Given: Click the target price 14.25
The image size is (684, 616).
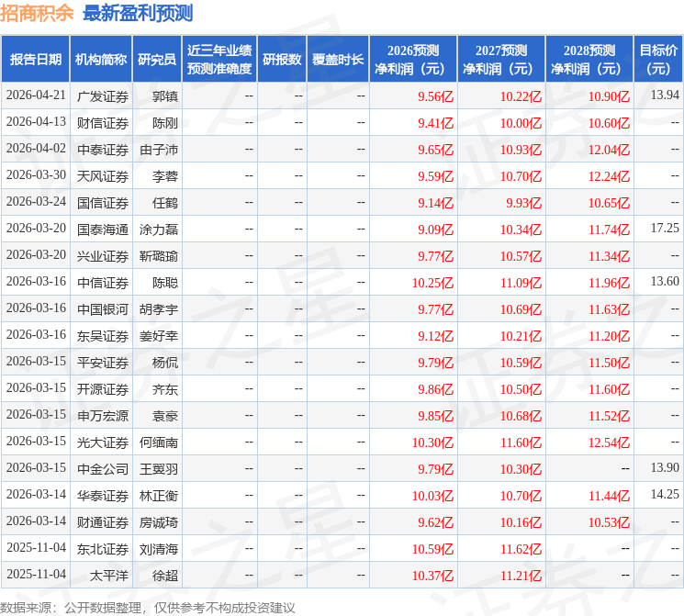Looking at the screenshot, I should pos(665,494).
